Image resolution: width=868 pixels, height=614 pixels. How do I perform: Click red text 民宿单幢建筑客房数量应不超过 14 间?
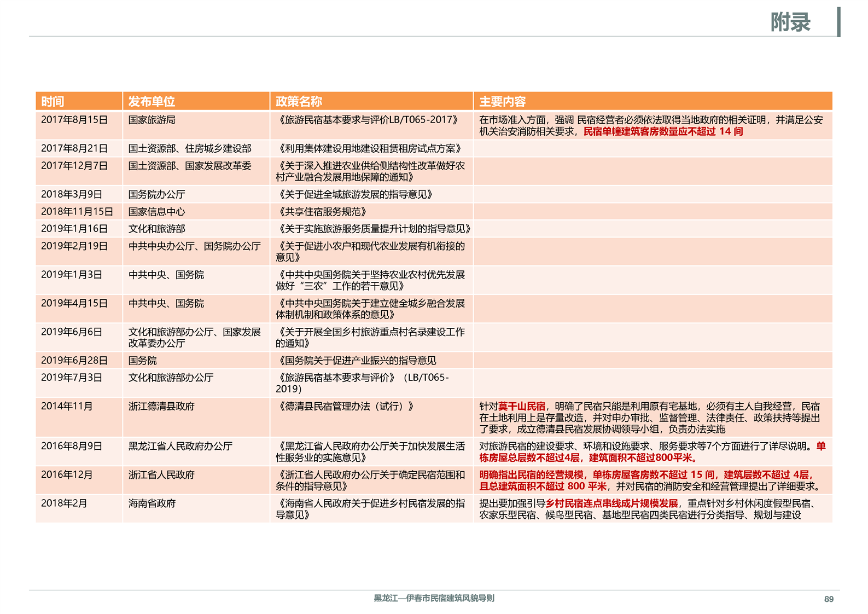click(x=663, y=131)
